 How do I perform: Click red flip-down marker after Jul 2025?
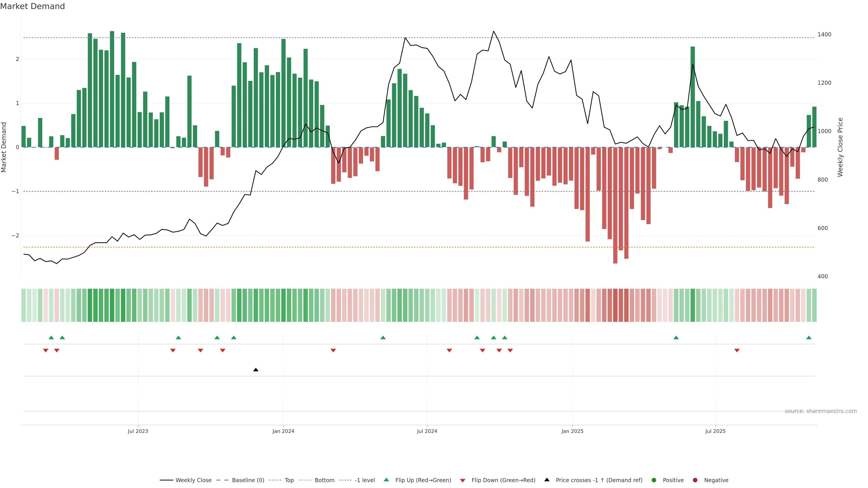(x=737, y=351)
